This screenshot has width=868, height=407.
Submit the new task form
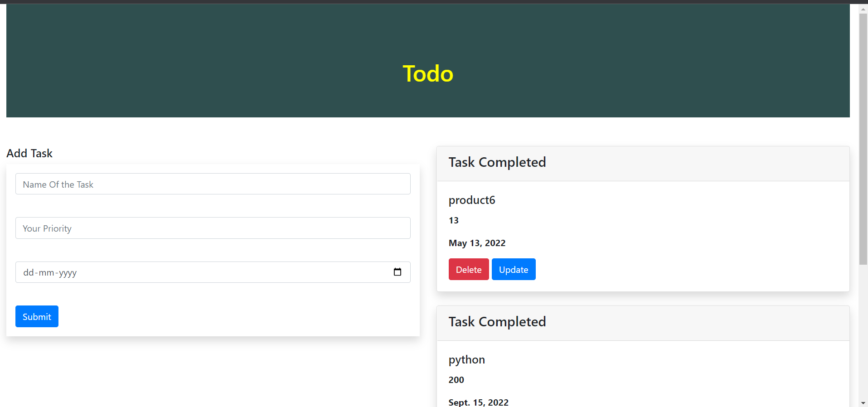coord(36,316)
